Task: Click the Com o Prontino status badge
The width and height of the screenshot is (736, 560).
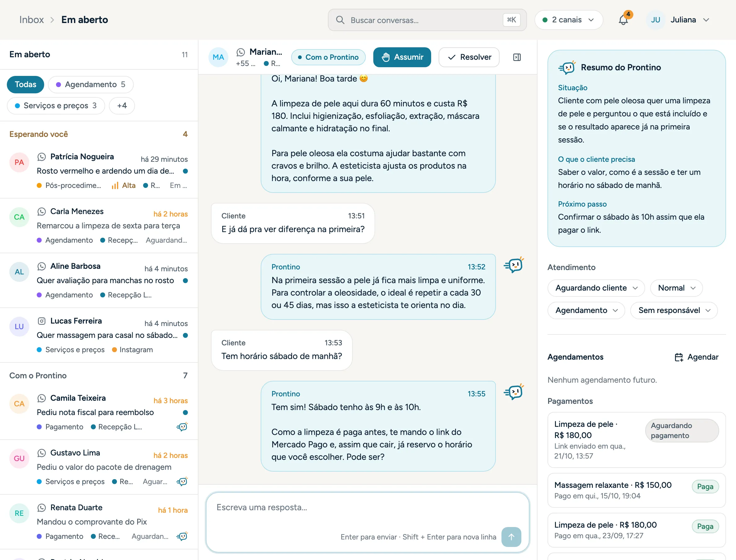Action: (x=328, y=57)
